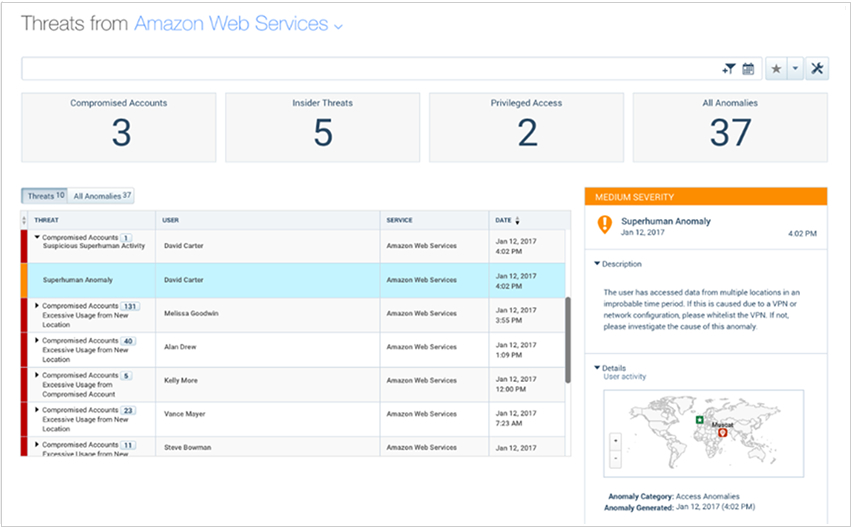Sort by the THREAT column header

tap(46, 220)
